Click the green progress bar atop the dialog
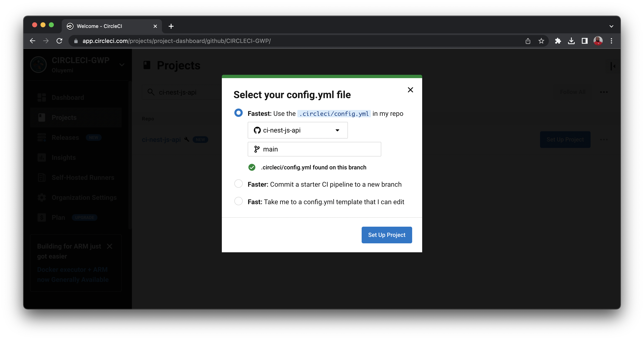Screen dimensions: 644x340 (322, 76)
